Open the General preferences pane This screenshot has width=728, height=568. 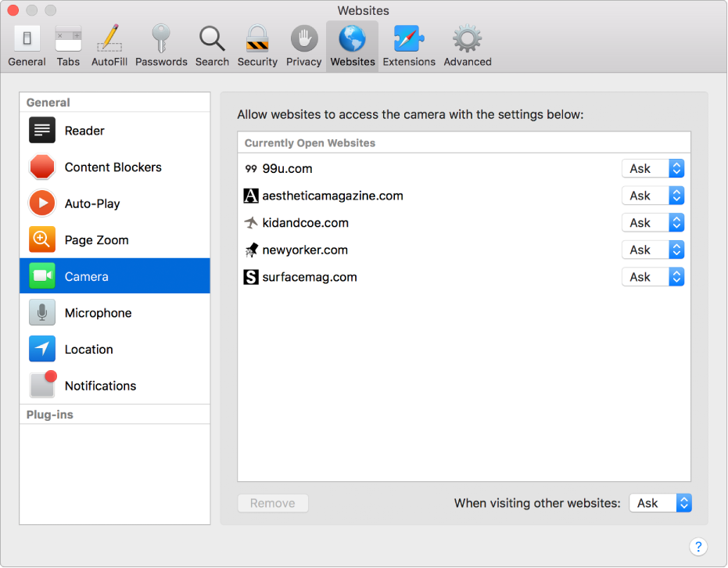(27, 45)
